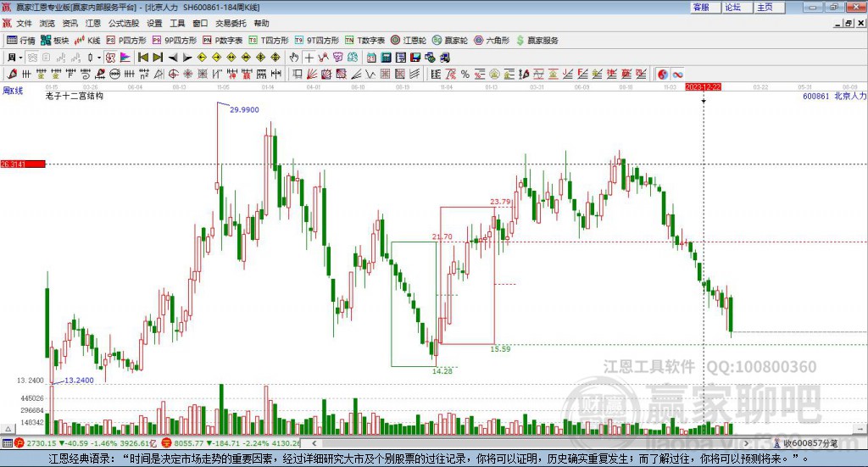Click the highlighted date 2023-12-22 marker
This screenshot has height=467, width=868.
tap(703, 87)
